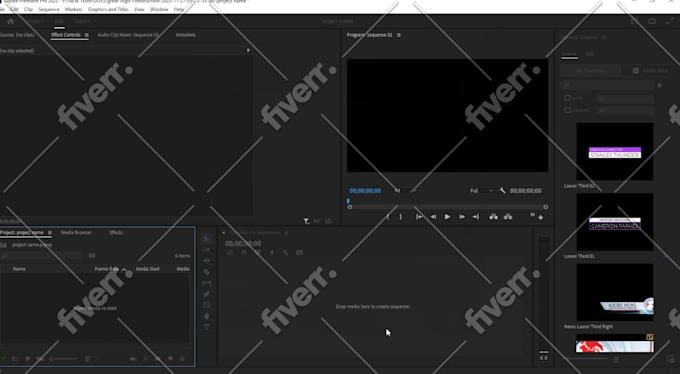
Task: Enable the Local checkbox
Action: coord(567,98)
